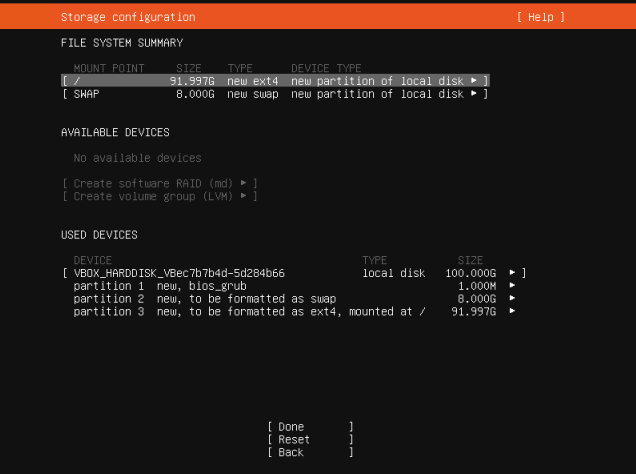
Task: Click arrow at end of SWAP row
Action: click(474, 94)
